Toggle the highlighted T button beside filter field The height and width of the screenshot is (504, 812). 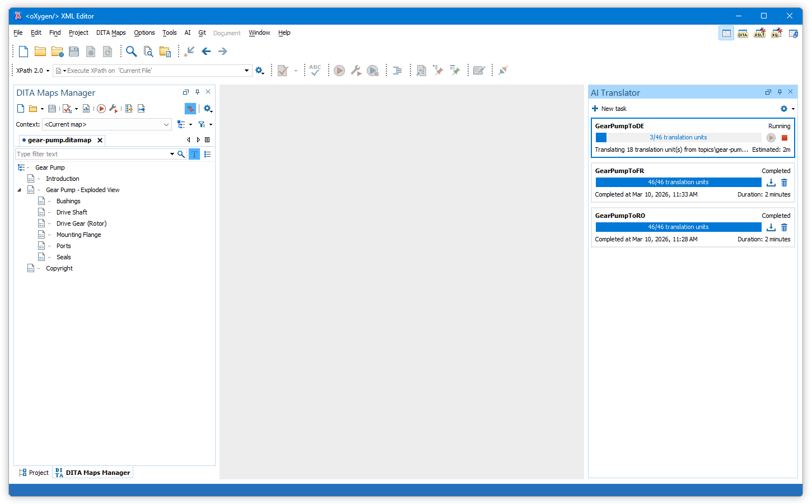point(194,154)
